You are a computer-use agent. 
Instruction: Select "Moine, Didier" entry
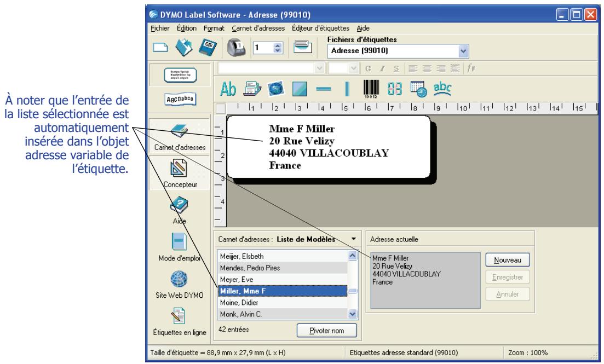pos(283,302)
